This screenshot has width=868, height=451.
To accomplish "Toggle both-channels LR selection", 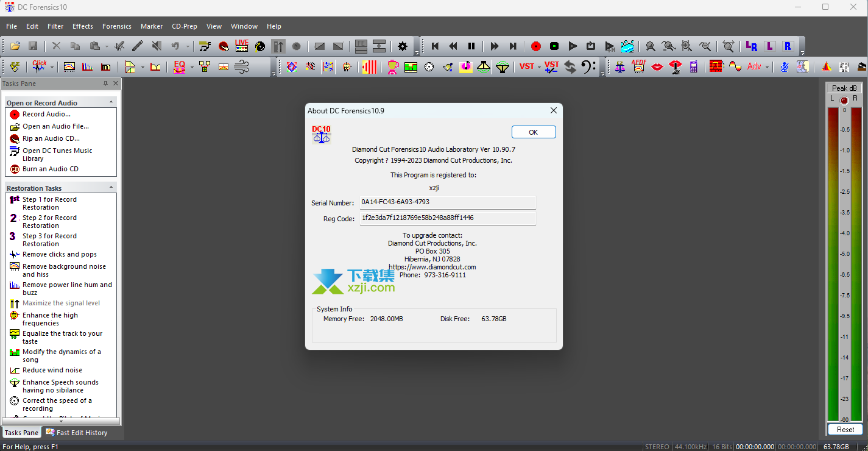I will (751, 46).
